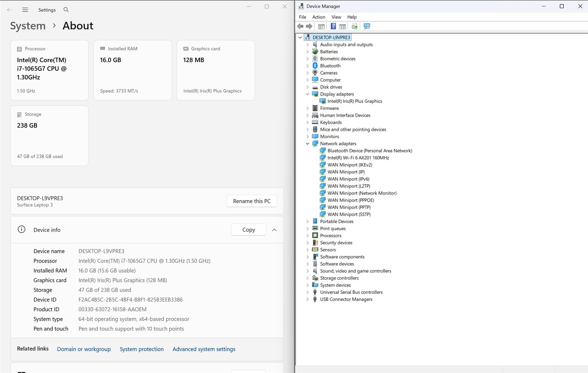The width and height of the screenshot is (588, 373).
Task: Click the Storage controllers icon in tree
Action: coord(315,278)
